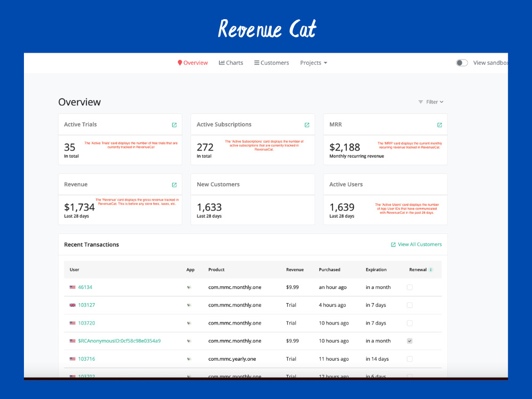This screenshot has width=532, height=399.
Task: Click the app icon in the 46134 row
Action: [x=189, y=287]
